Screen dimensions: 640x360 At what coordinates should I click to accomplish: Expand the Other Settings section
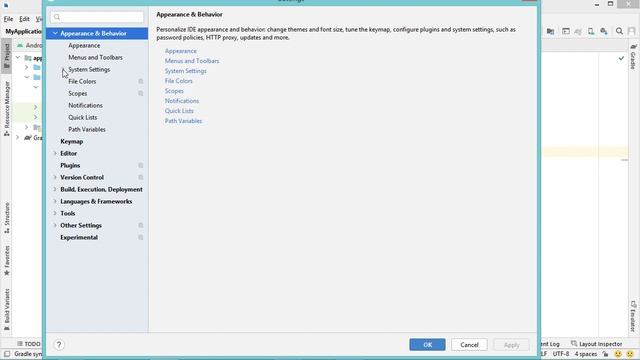click(x=55, y=225)
